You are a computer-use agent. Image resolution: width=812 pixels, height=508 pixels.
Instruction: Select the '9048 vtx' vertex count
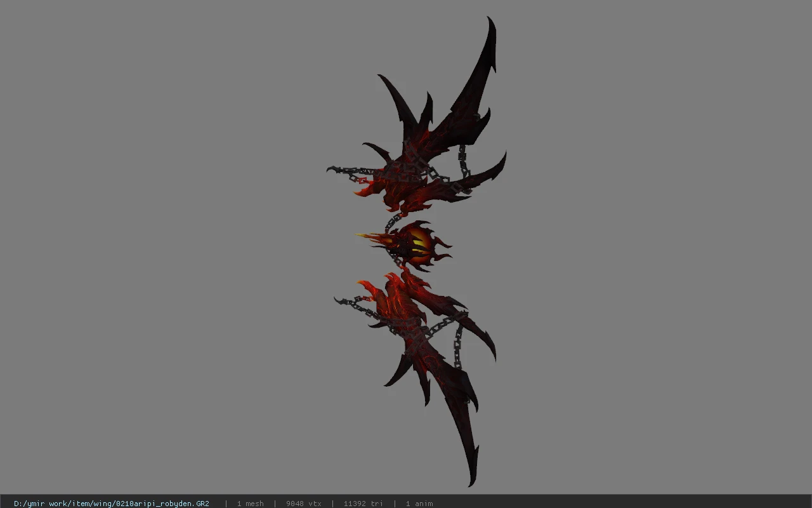tap(303, 504)
